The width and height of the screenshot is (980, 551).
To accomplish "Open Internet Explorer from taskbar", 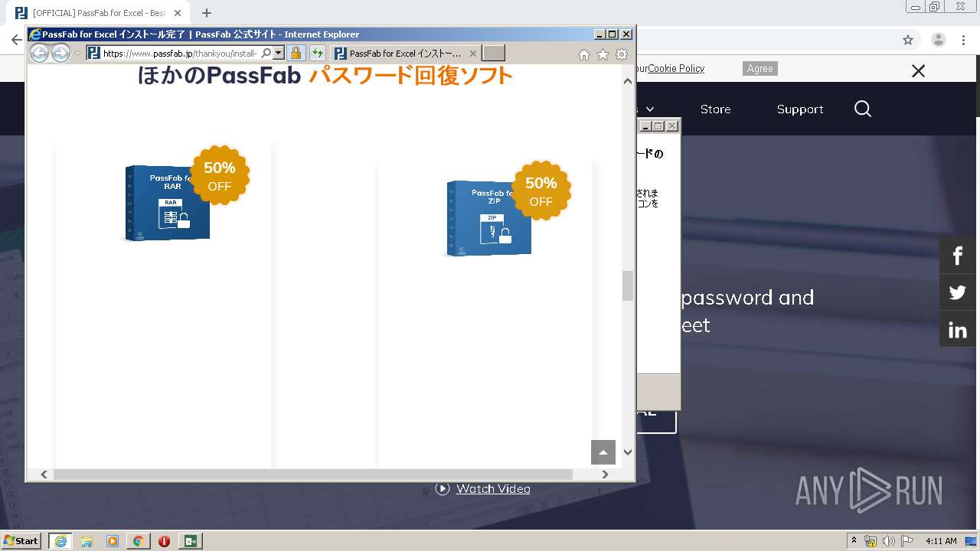I will (60, 541).
